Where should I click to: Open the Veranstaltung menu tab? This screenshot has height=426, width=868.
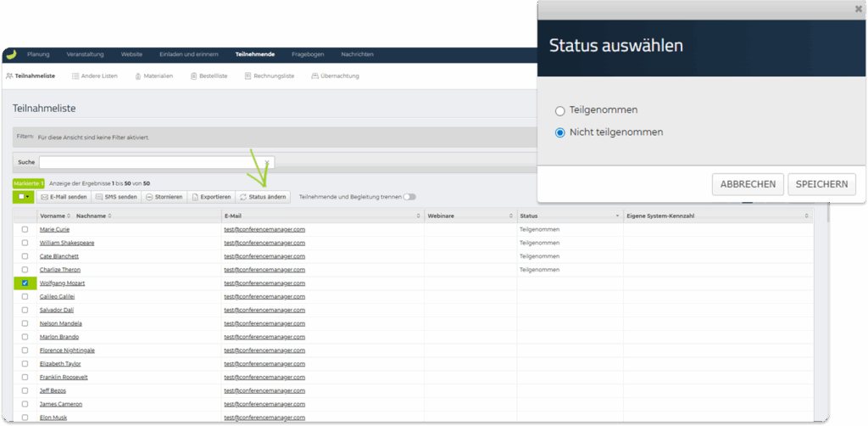[x=85, y=54]
